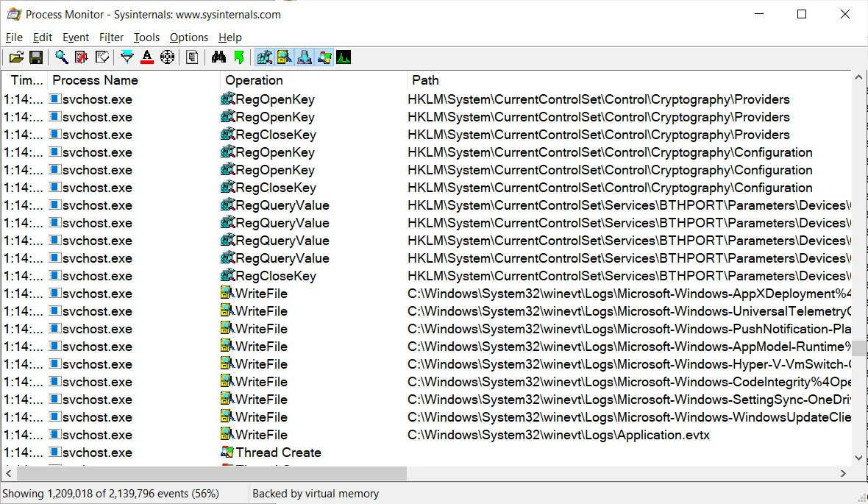Open the Filter menu
This screenshot has height=504, width=868.
111,37
